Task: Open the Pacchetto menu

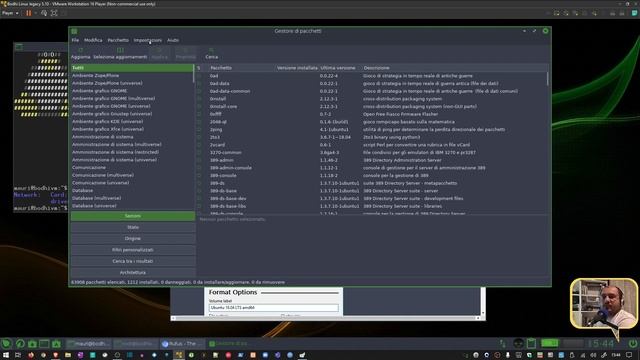Action: tap(118, 40)
